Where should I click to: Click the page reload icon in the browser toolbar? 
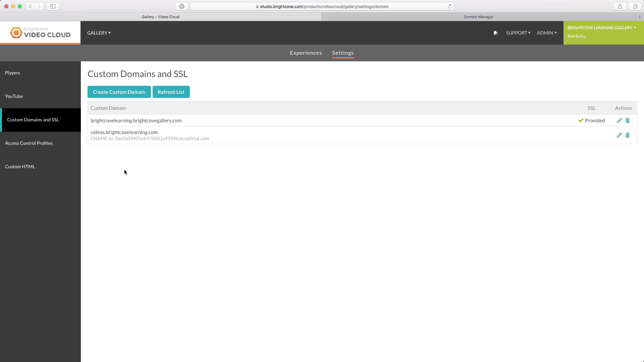pos(450,6)
